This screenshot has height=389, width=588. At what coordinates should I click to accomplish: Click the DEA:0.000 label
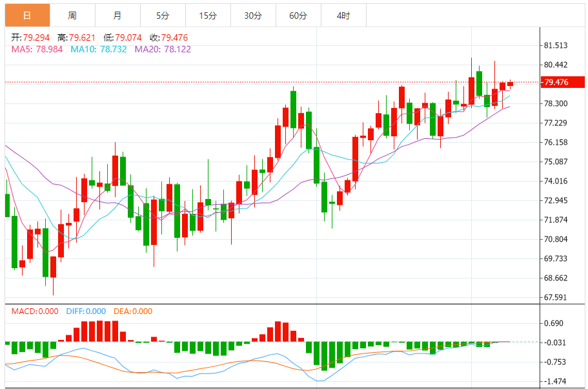click(x=133, y=311)
